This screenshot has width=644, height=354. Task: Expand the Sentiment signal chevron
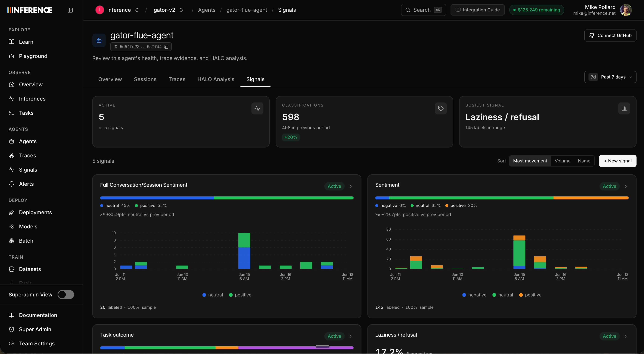click(x=625, y=187)
